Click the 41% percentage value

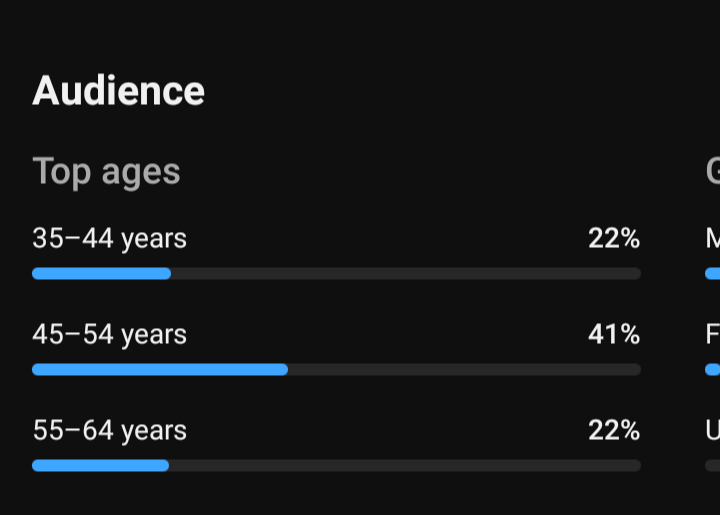614,334
